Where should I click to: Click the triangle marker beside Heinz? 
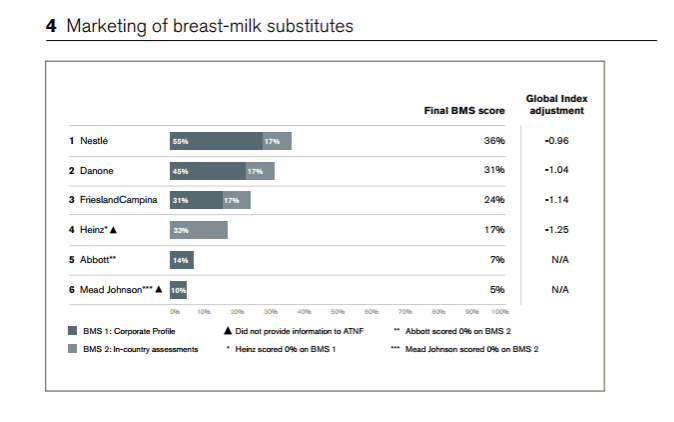(x=114, y=230)
